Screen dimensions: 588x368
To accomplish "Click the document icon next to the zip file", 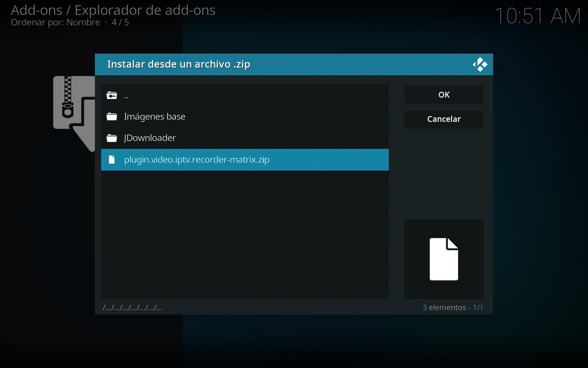I will tap(112, 160).
